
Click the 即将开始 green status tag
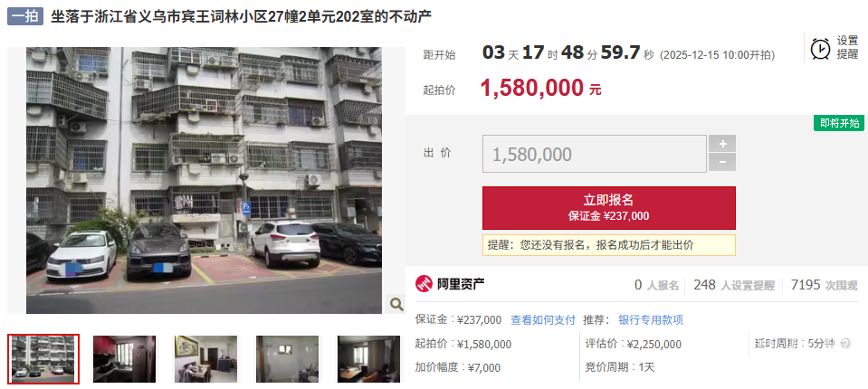click(x=839, y=123)
